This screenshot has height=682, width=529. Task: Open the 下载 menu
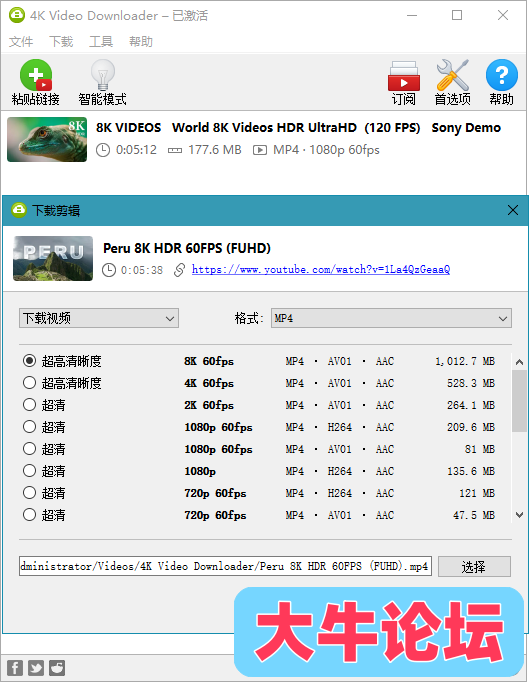[x=61, y=41]
